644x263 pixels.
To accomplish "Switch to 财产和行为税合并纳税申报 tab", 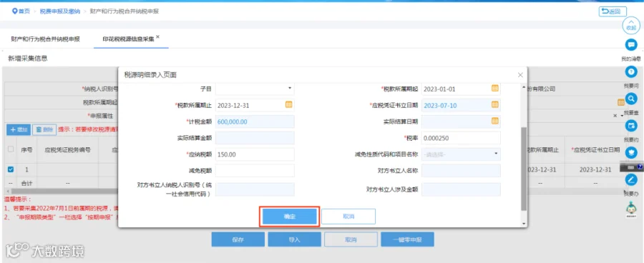I will click(x=45, y=39).
